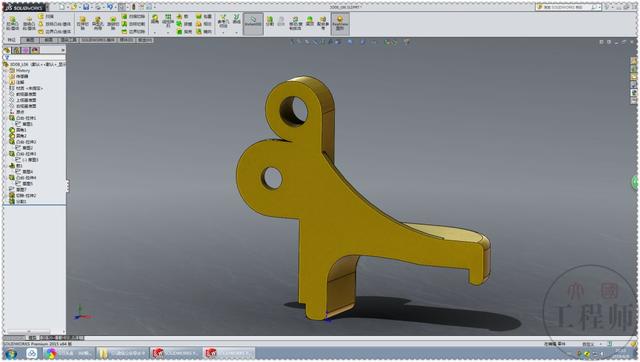Select the Extruded Cut tool
The image size is (640, 362).
click(x=82, y=23)
